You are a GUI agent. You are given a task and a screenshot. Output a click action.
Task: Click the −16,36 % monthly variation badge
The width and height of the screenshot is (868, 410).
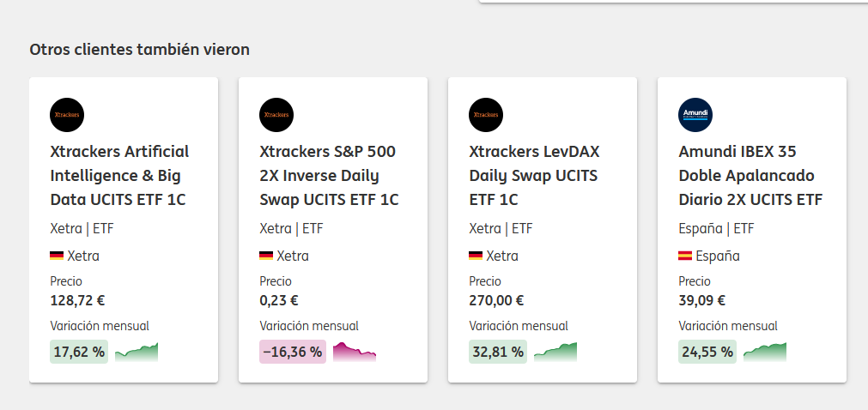click(293, 352)
